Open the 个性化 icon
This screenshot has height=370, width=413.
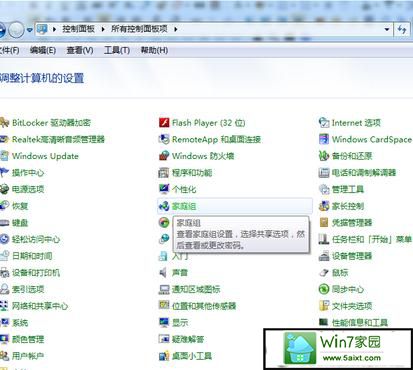click(164, 189)
